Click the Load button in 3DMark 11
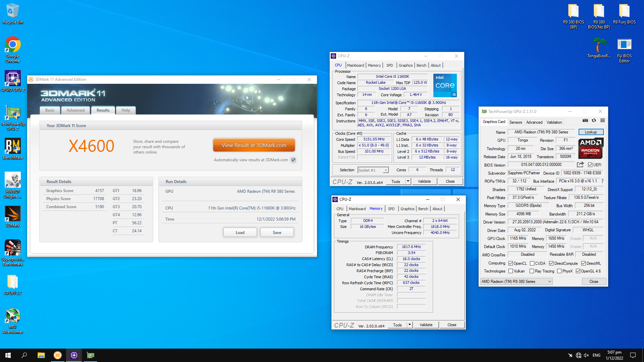 click(240, 233)
